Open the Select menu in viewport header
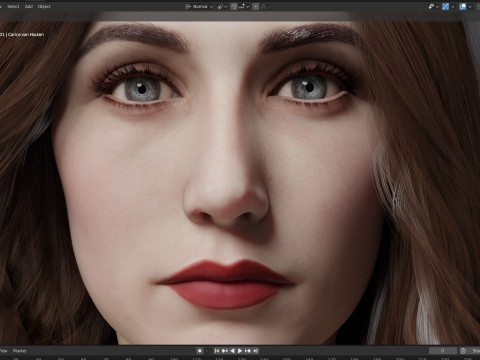 tap(13, 6)
